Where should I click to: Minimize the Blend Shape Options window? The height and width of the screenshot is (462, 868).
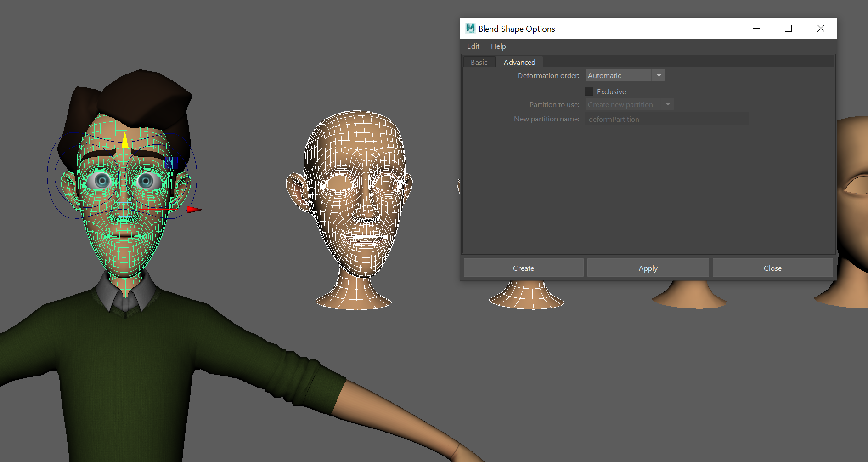point(756,29)
